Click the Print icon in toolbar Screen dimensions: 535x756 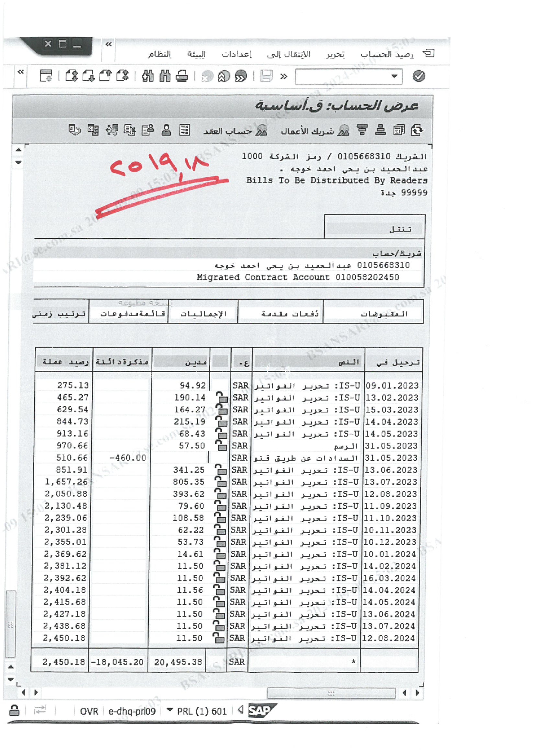(182, 76)
